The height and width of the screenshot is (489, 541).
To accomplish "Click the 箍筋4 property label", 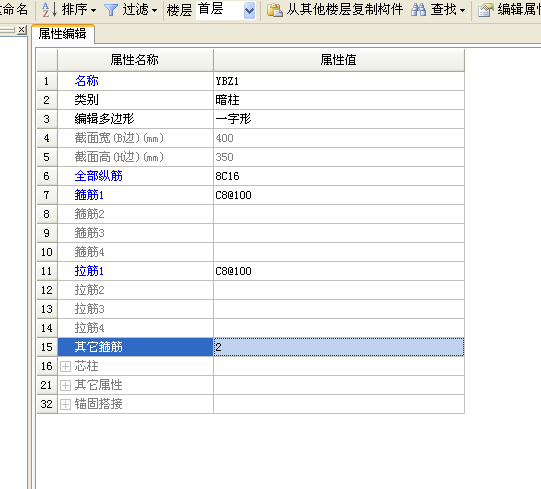I will pyautogui.click(x=89, y=252).
